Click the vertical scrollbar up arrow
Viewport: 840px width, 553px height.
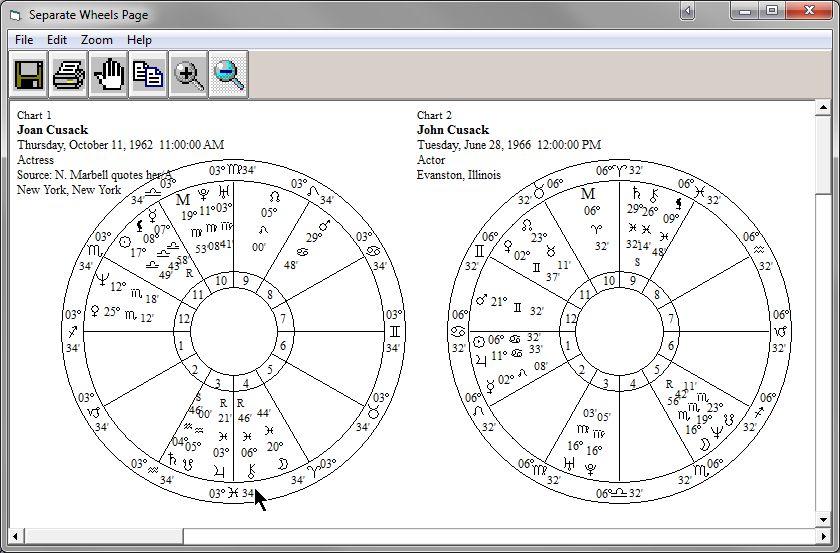click(823, 108)
